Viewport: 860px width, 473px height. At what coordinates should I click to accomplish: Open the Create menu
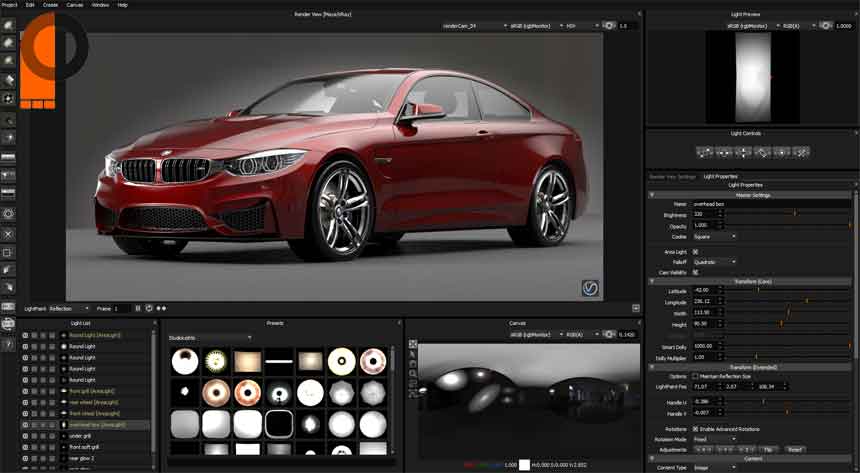pos(50,5)
